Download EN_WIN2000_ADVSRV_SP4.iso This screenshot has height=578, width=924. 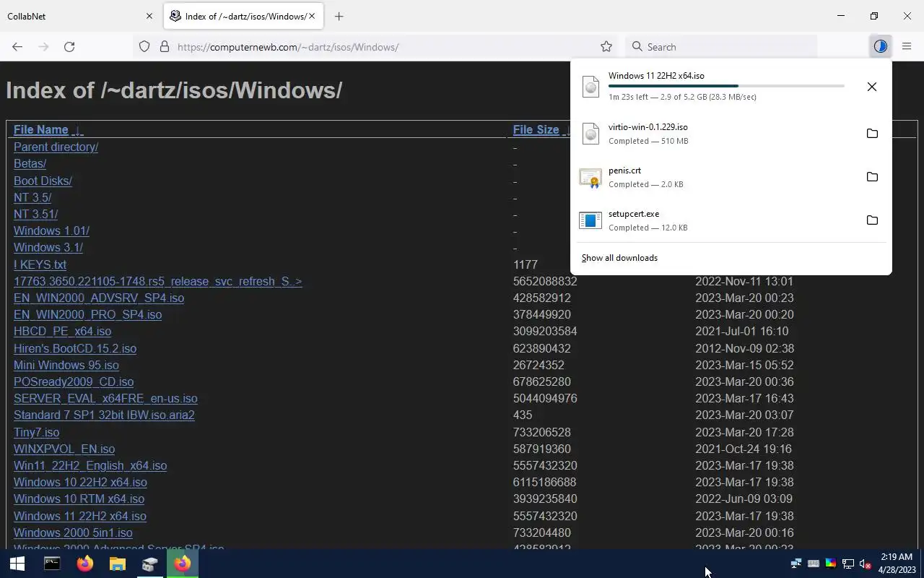pos(99,298)
